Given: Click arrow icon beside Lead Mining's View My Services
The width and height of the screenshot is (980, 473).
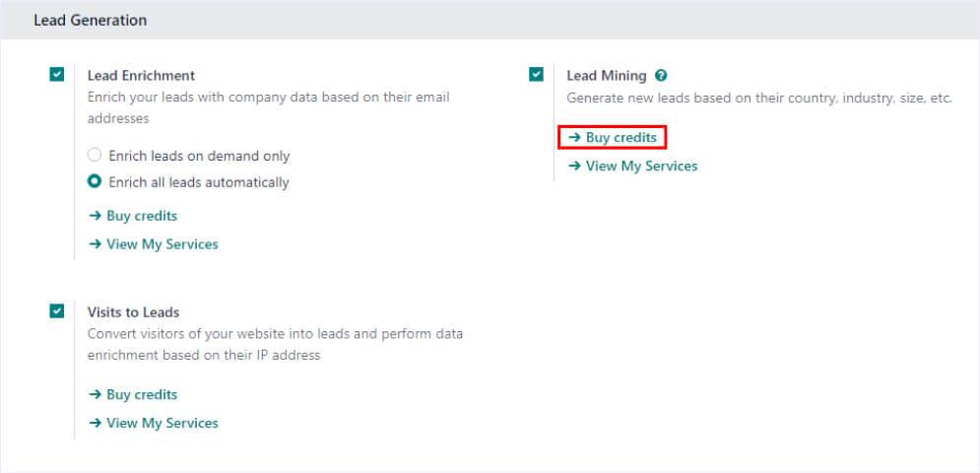Looking at the screenshot, I should (574, 167).
